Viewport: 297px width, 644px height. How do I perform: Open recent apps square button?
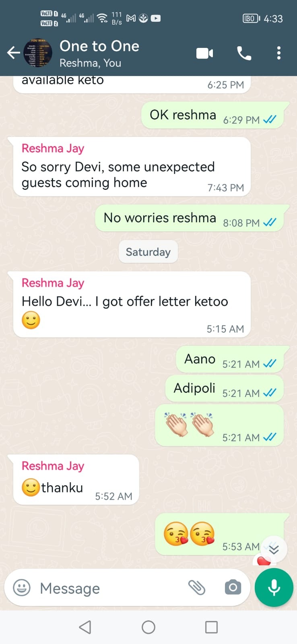(211, 627)
